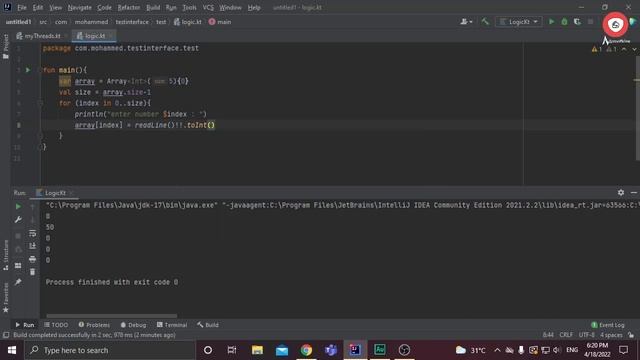Open the Debug tool window
Viewport: 640px width, 360px height.
point(133,325)
